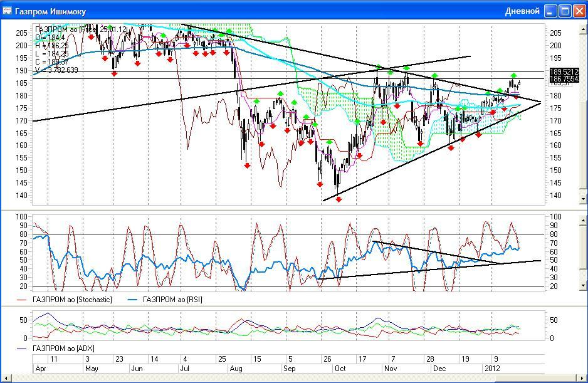
Task: Select the ГАЗПРОМ ао [Stochastic] legend entry
Action: pyautogui.click(x=65, y=300)
